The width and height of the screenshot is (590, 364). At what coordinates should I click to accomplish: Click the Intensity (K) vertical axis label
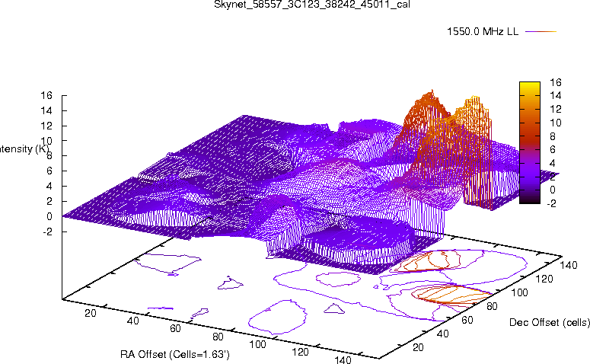[24, 149]
